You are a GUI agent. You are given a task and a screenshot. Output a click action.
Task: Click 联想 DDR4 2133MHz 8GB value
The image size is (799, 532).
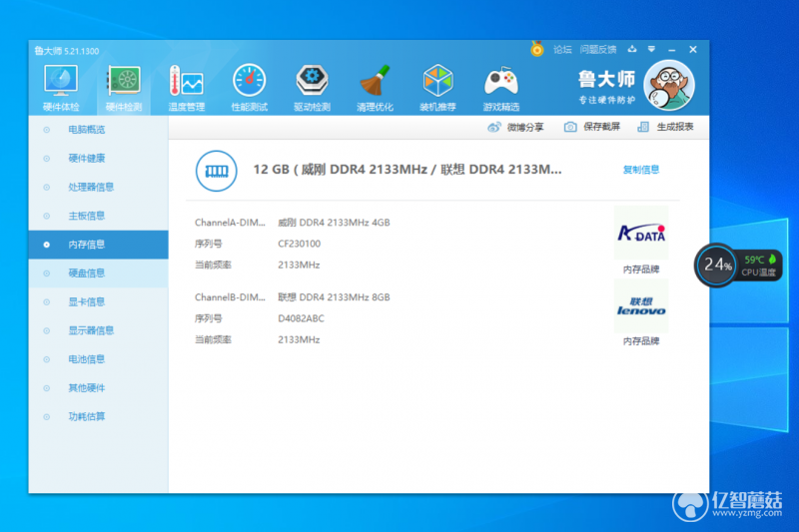tap(334, 297)
